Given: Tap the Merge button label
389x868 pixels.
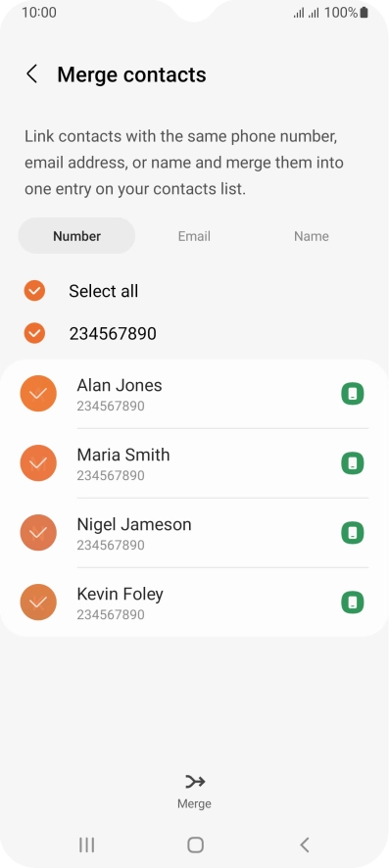Looking at the screenshot, I should (x=194, y=803).
